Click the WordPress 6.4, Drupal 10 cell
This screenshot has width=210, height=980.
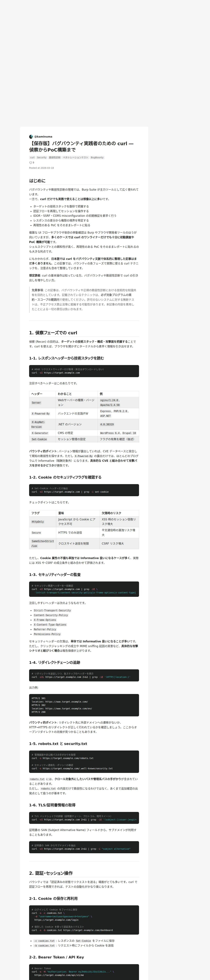point(118,433)
